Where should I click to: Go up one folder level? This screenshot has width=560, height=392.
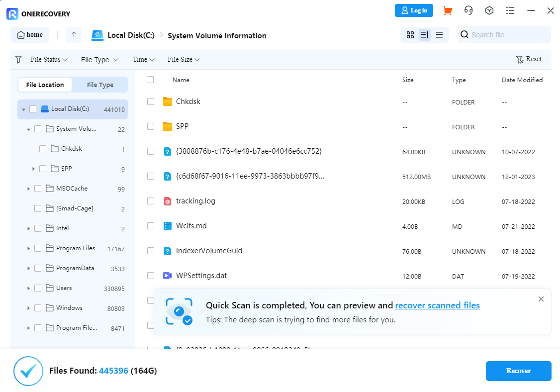pos(73,35)
